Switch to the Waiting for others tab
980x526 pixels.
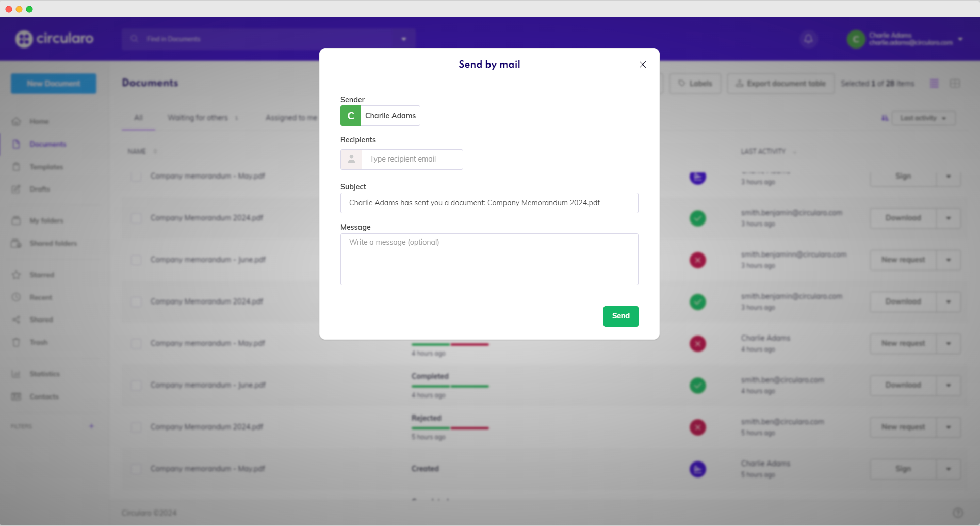[x=198, y=118]
